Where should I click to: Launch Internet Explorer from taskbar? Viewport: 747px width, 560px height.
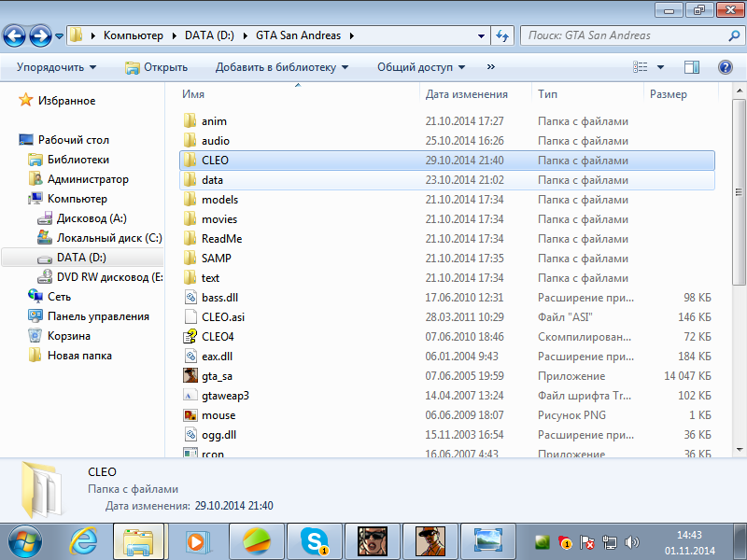(84, 542)
